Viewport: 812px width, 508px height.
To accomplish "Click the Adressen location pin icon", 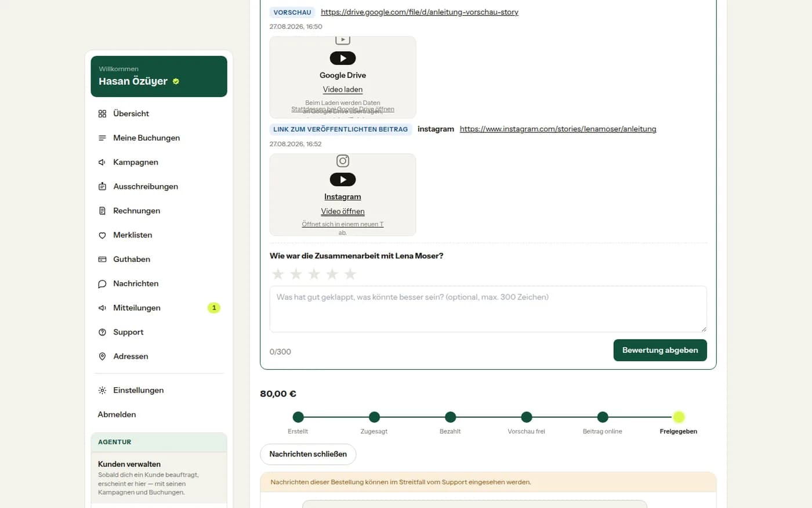I will tap(102, 356).
